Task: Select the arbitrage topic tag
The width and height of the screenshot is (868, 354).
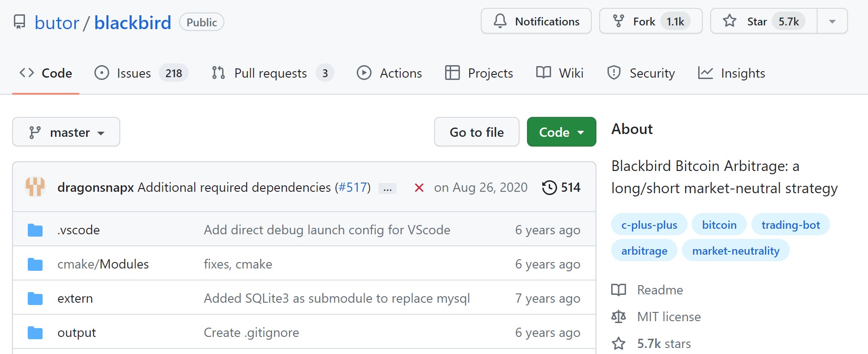Action: pos(644,250)
